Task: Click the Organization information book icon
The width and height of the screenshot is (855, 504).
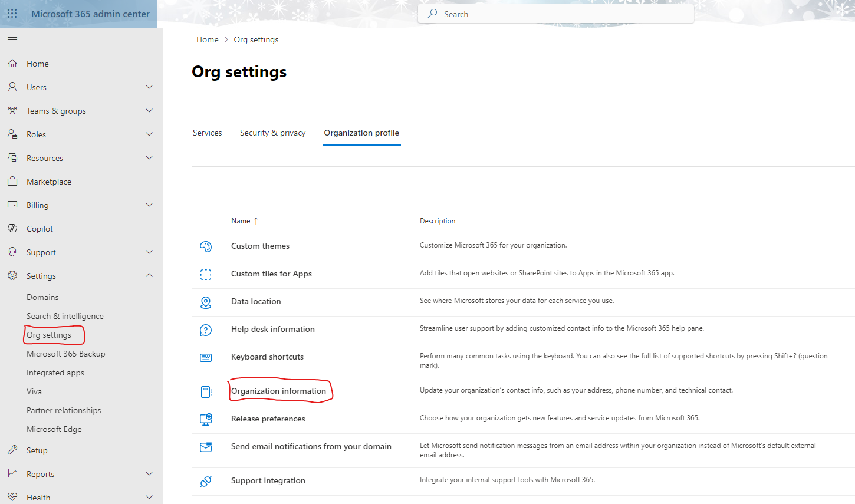Action: [x=206, y=392]
